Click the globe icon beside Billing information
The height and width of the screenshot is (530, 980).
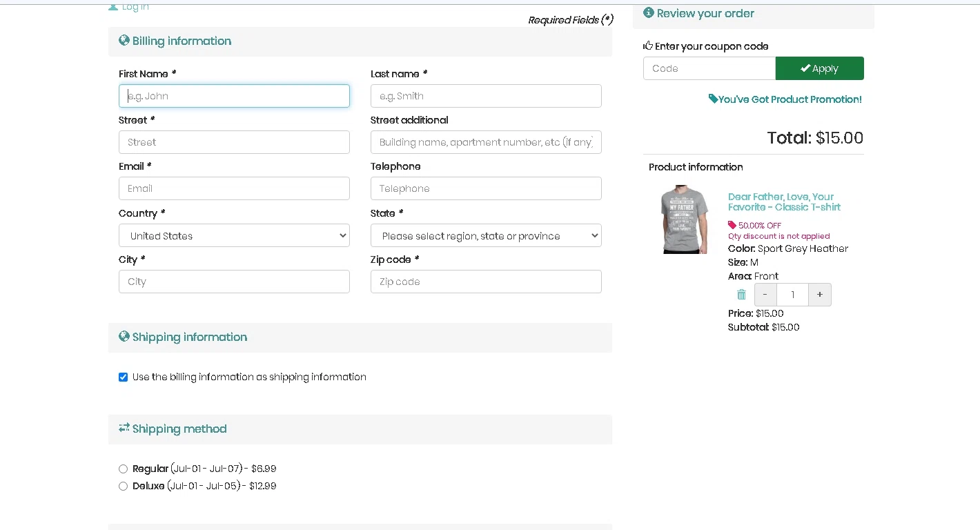click(x=124, y=41)
